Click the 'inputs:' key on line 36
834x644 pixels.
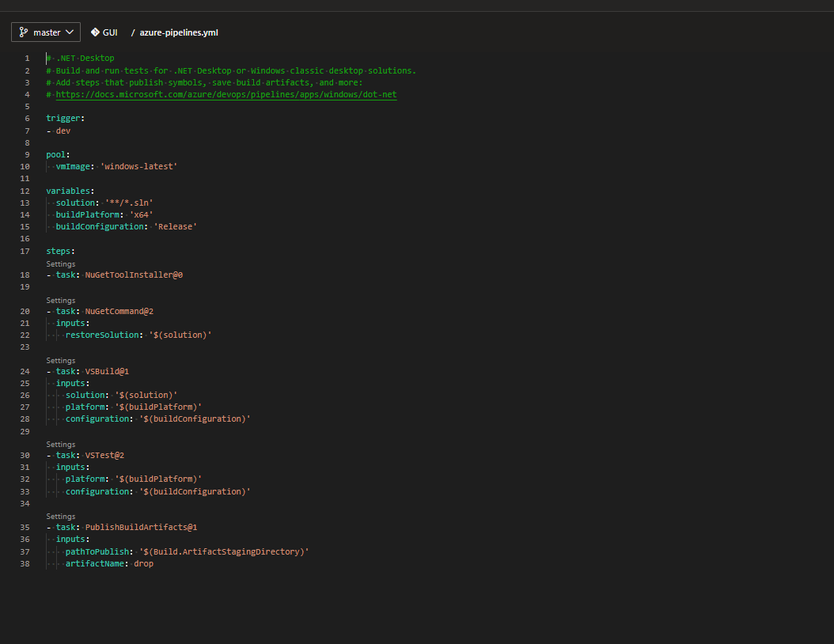click(x=73, y=540)
